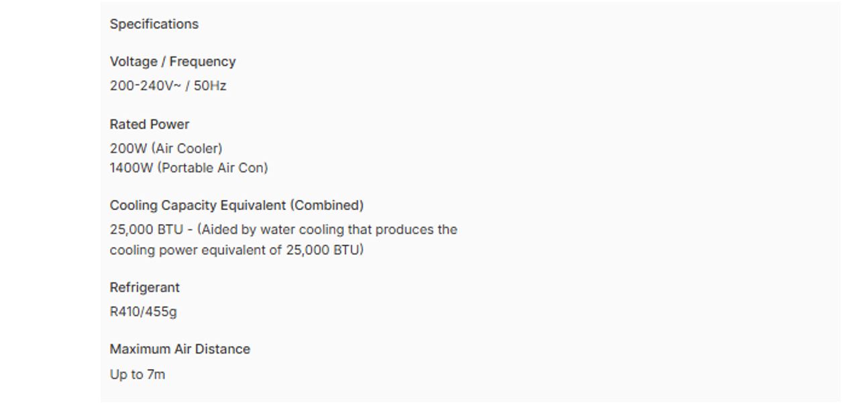Click the 25,000 BTU description line
Screen dimensions: 868x414
click(284, 229)
